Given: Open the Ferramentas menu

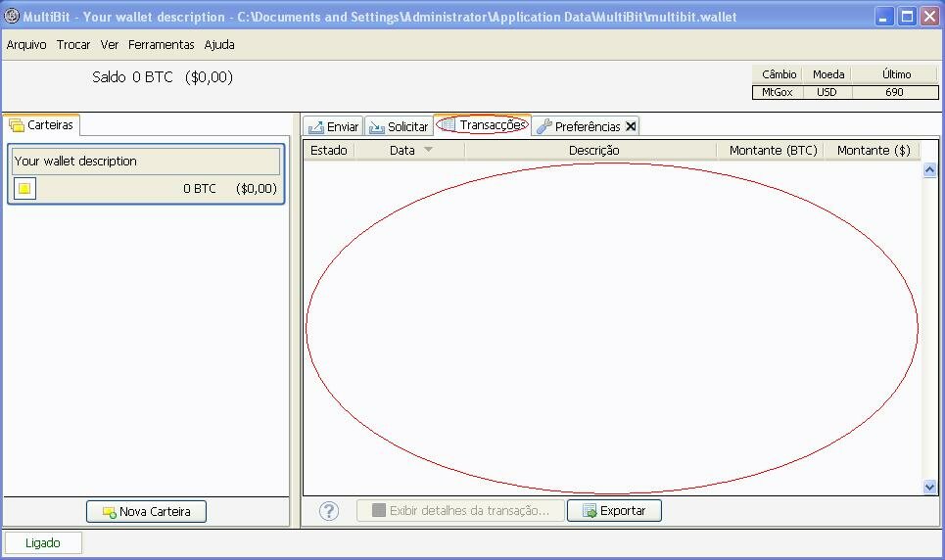Looking at the screenshot, I should point(161,45).
